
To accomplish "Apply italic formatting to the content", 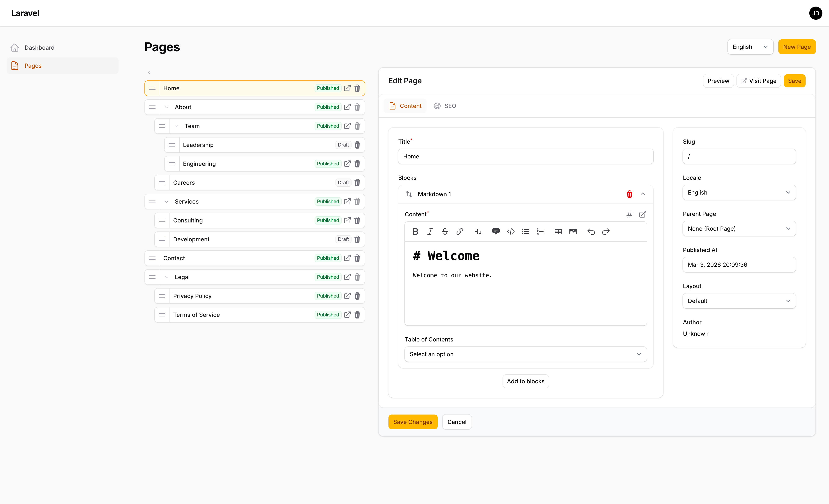I will pyautogui.click(x=430, y=231).
